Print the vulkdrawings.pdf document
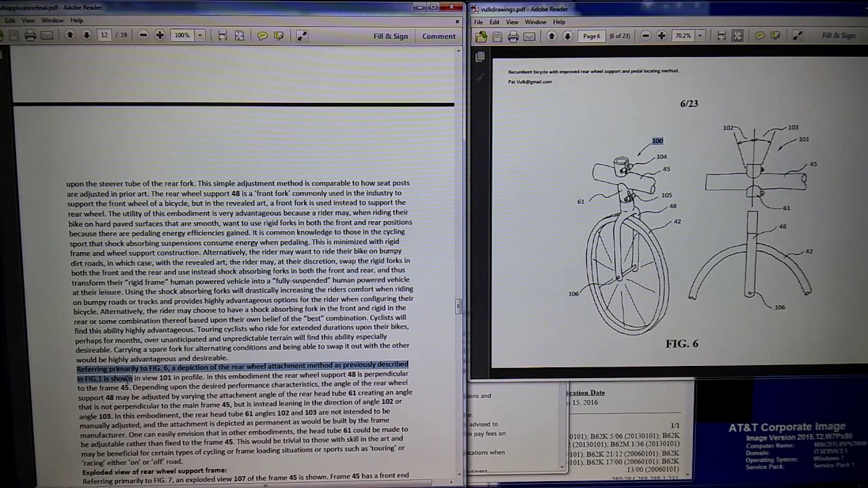 click(x=513, y=36)
